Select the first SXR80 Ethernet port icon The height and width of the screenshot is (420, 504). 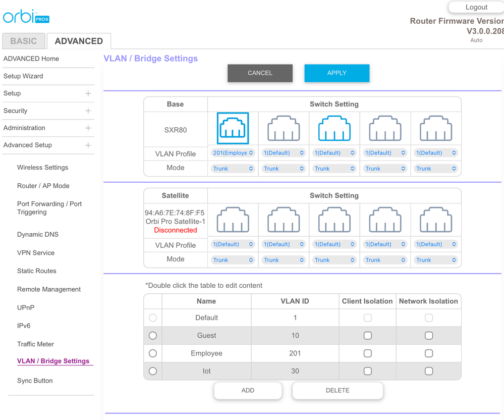(x=233, y=128)
